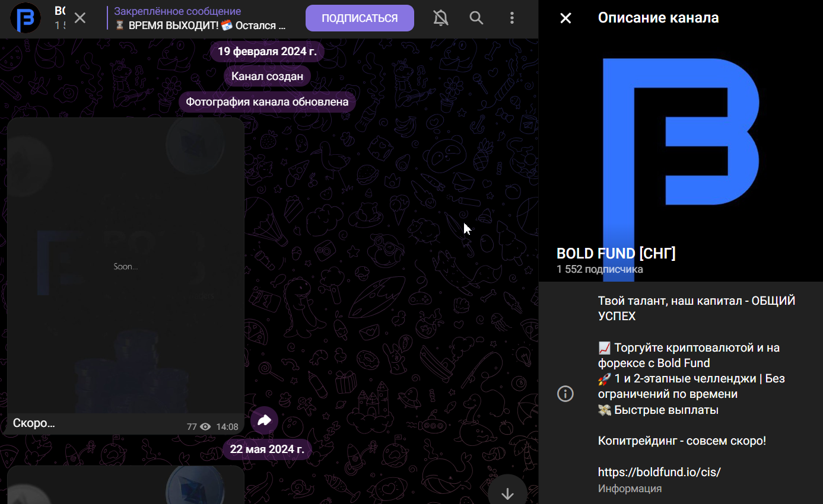Forward the Скоро... post with the share arrow

(264, 420)
